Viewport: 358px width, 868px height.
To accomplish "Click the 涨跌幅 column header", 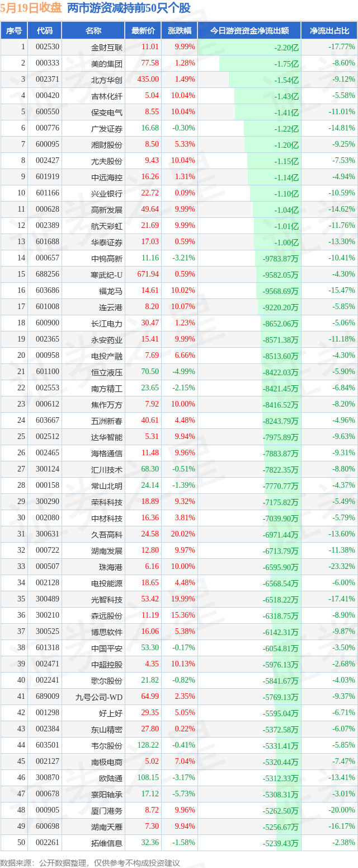I will point(179,31).
